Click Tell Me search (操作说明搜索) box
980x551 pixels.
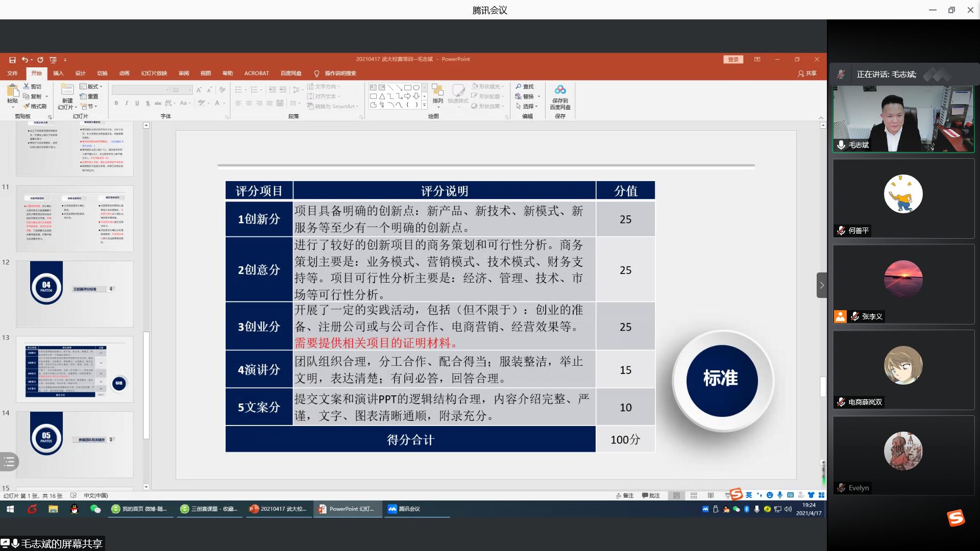340,73
